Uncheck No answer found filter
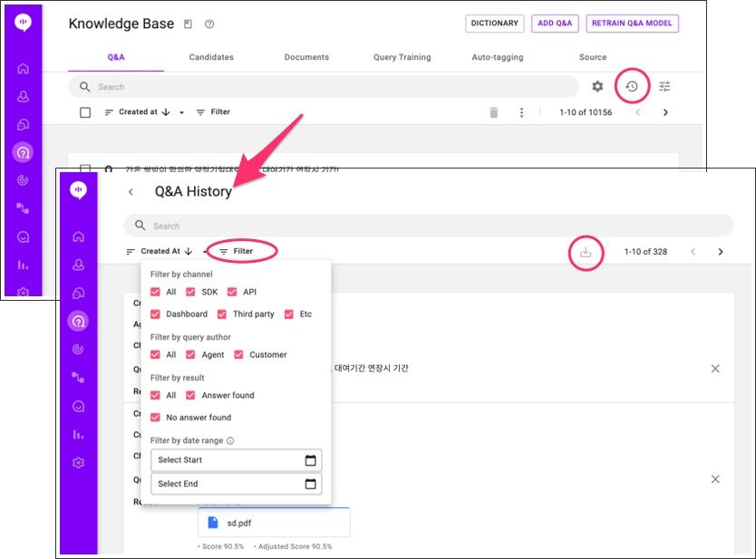 (x=155, y=418)
